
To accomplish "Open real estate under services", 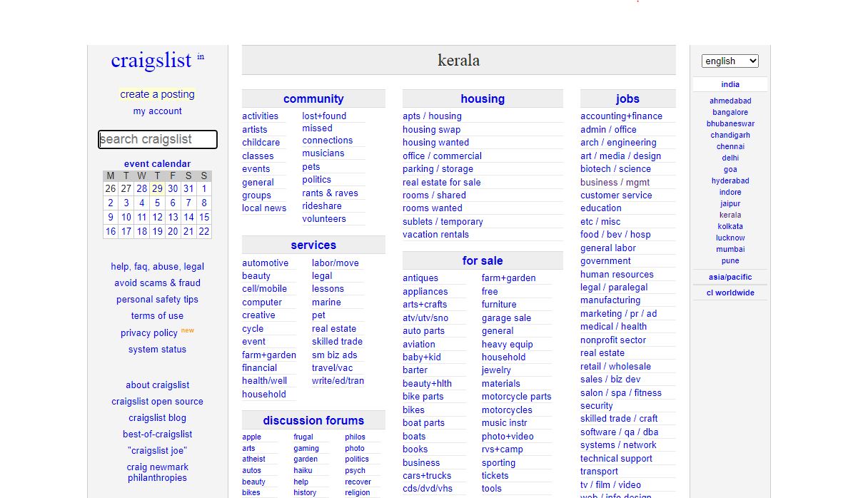I will point(334,329).
